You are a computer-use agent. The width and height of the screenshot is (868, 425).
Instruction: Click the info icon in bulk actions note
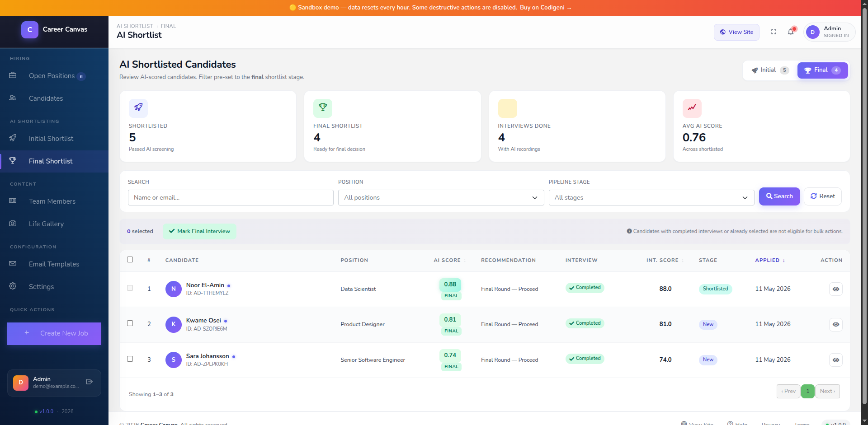point(629,231)
